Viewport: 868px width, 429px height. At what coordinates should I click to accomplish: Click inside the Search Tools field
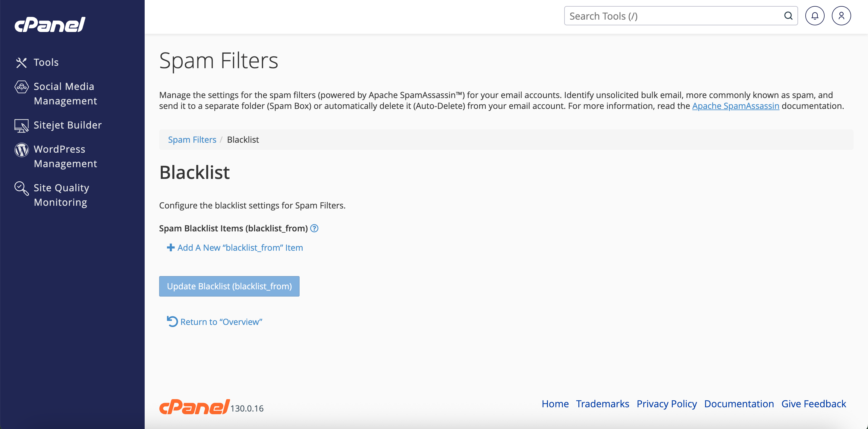pos(671,16)
